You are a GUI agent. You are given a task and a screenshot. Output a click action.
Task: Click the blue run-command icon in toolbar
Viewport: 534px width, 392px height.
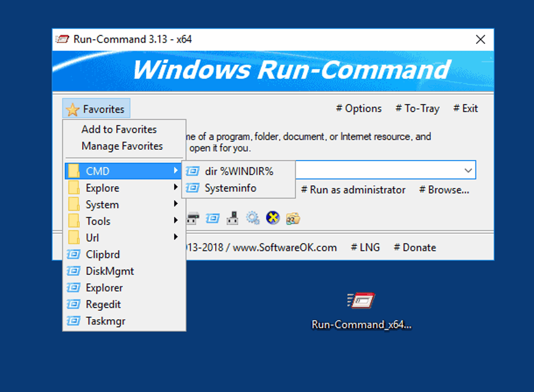pos(213,218)
